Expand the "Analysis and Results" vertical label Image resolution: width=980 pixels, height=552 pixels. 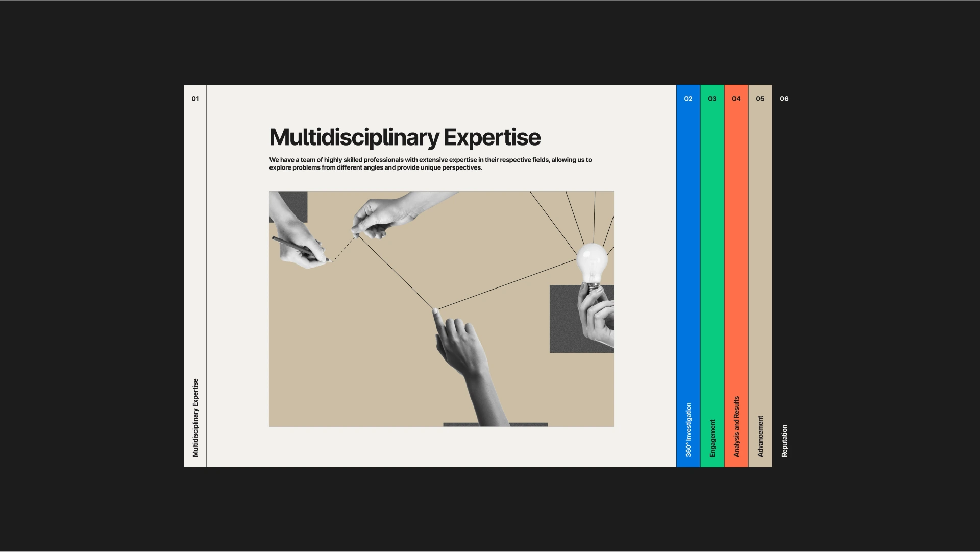(736, 426)
